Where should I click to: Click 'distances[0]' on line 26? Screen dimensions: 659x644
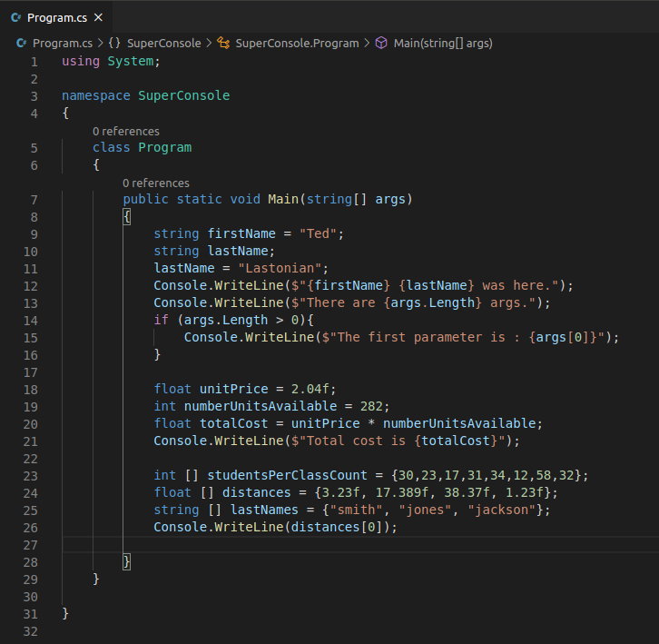point(337,527)
